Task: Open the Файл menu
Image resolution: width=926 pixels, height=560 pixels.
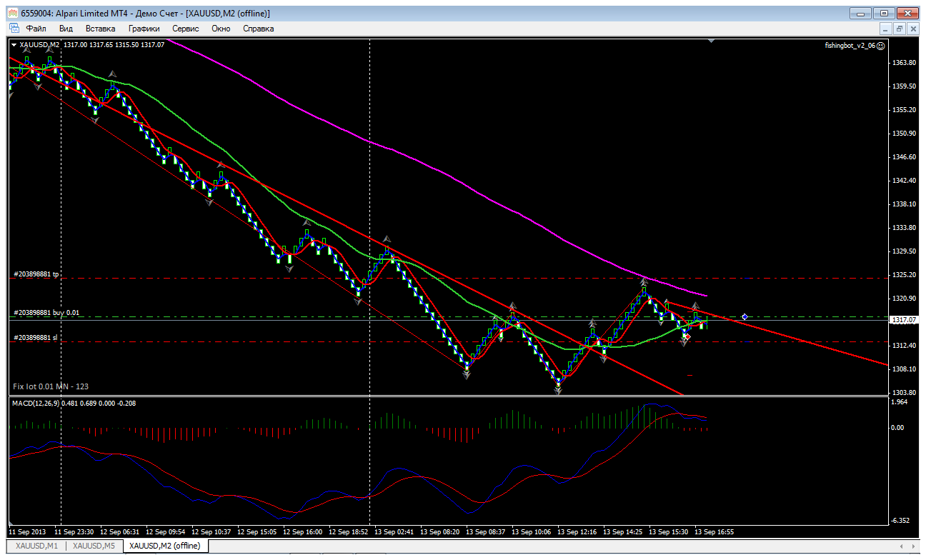Action: pos(36,29)
